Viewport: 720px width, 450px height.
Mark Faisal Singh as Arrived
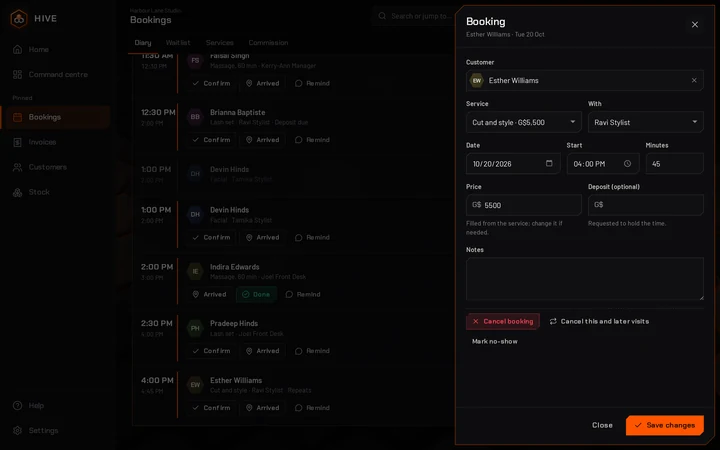(263, 84)
